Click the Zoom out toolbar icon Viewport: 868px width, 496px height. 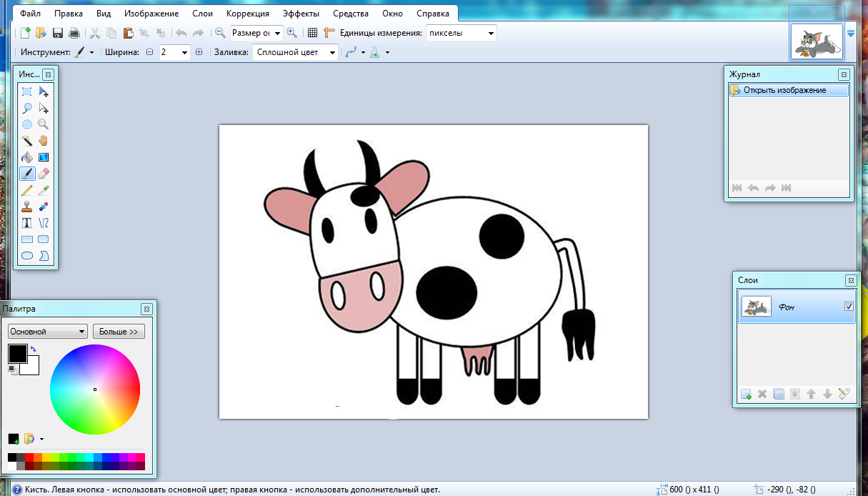[x=220, y=33]
